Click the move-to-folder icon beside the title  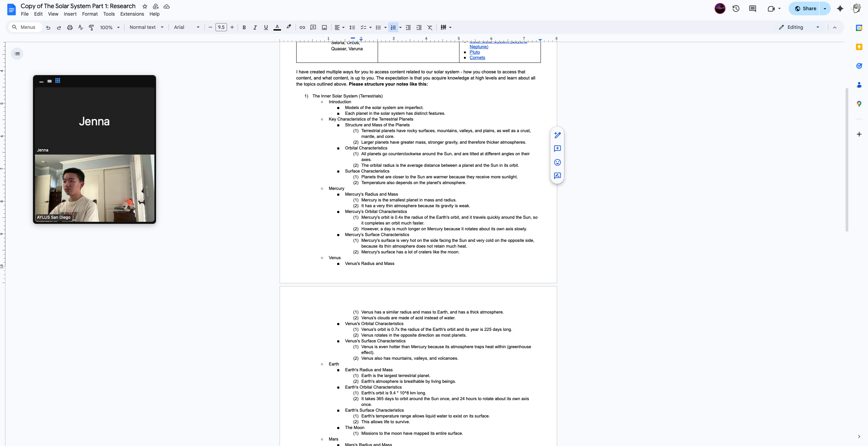(x=156, y=6)
